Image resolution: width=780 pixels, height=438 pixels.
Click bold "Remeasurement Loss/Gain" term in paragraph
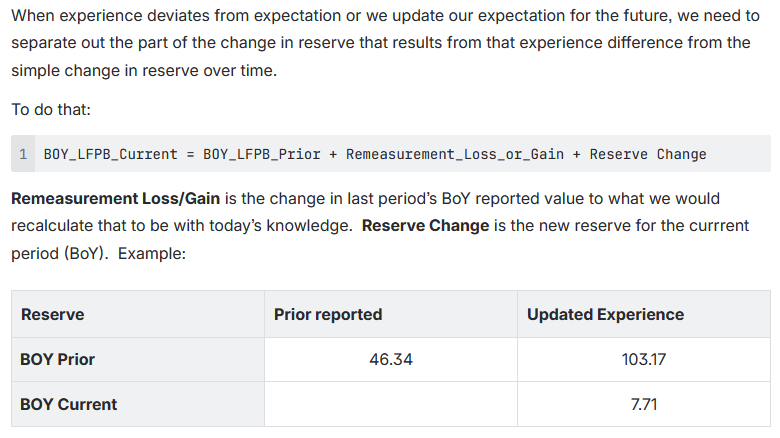pyautogui.click(x=114, y=198)
